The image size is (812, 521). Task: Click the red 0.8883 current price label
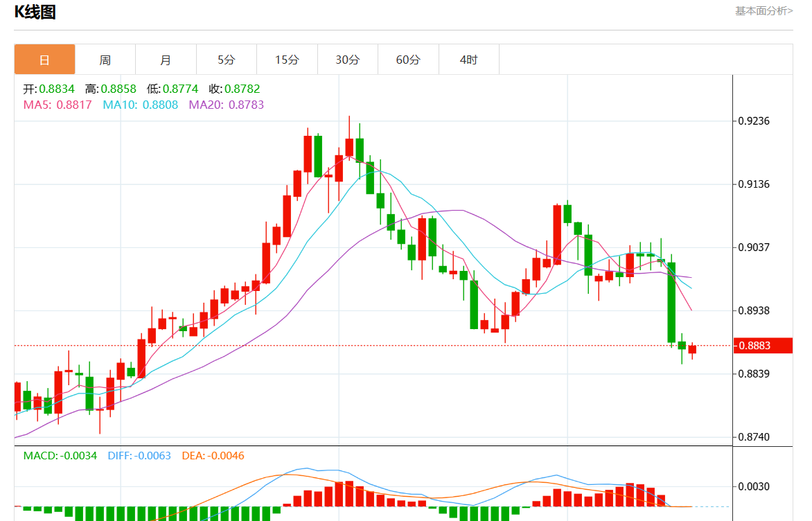click(x=764, y=346)
